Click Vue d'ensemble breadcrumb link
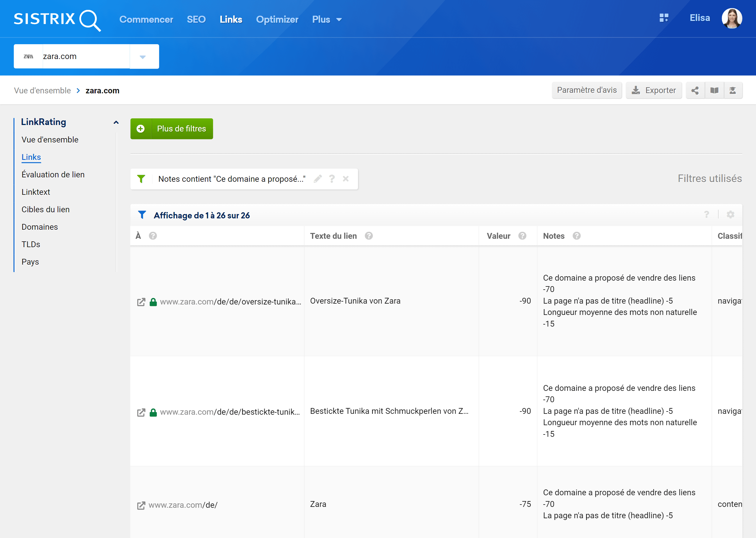This screenshot has width=756, height=538. tap(42, 91)
